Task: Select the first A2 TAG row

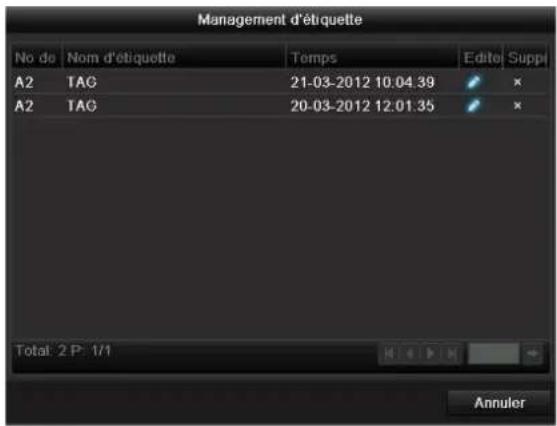Action: tap(280, 82)
